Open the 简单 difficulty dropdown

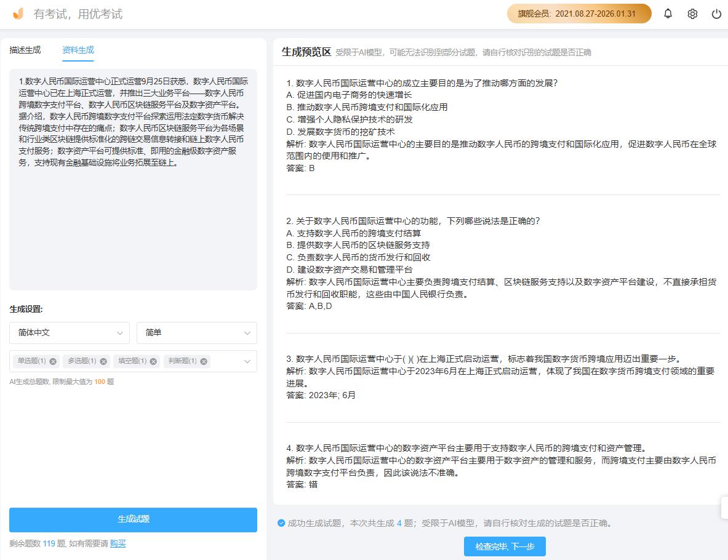[196, 332]
